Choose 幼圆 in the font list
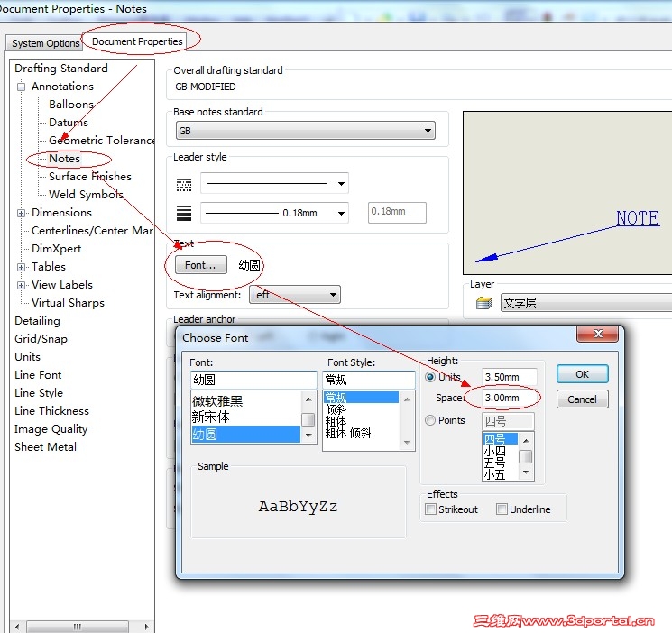Screen dimensions: 672x633 point(246,435)
